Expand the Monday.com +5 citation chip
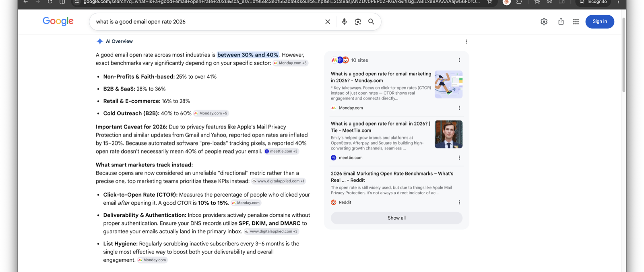This screenshot has width=644, height=272. 211,114
